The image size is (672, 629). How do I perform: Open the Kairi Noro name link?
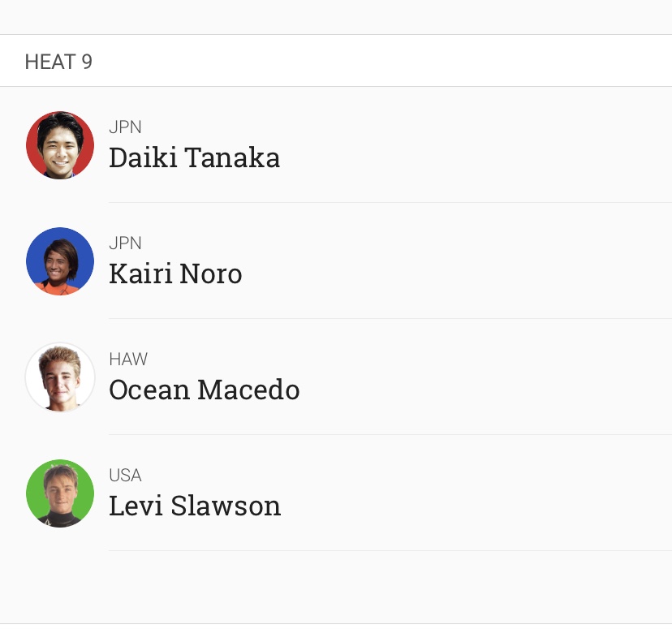(176, 274)
